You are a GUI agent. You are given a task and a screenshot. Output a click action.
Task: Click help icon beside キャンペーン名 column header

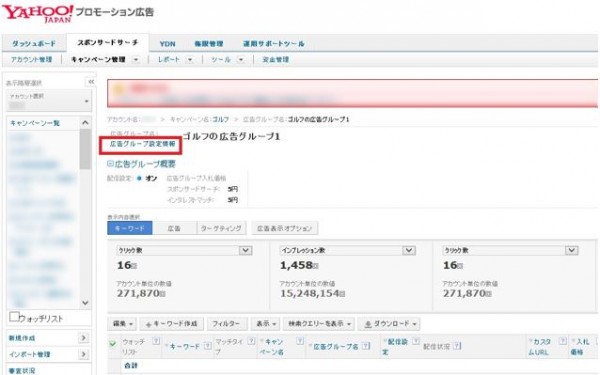tap(300, 341)
